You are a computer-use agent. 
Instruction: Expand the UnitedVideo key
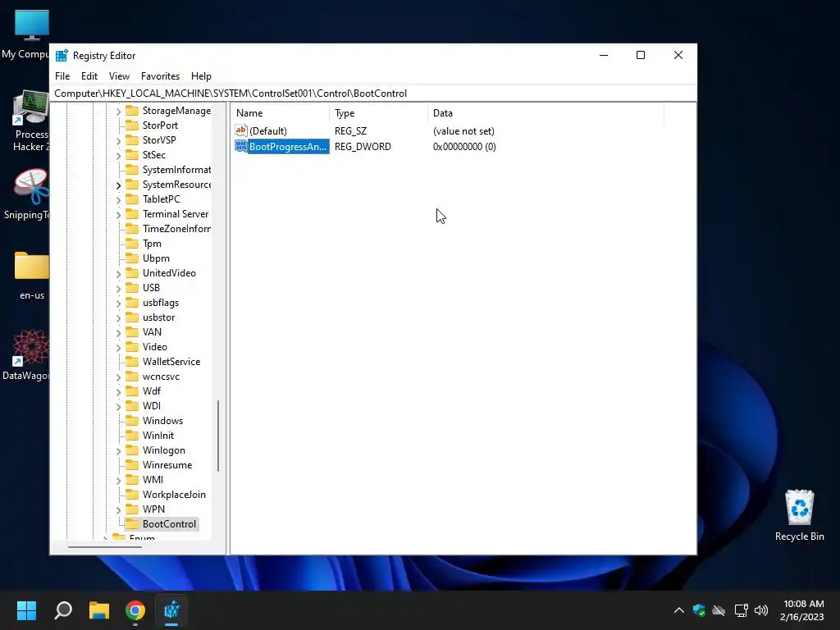[118, 273]
